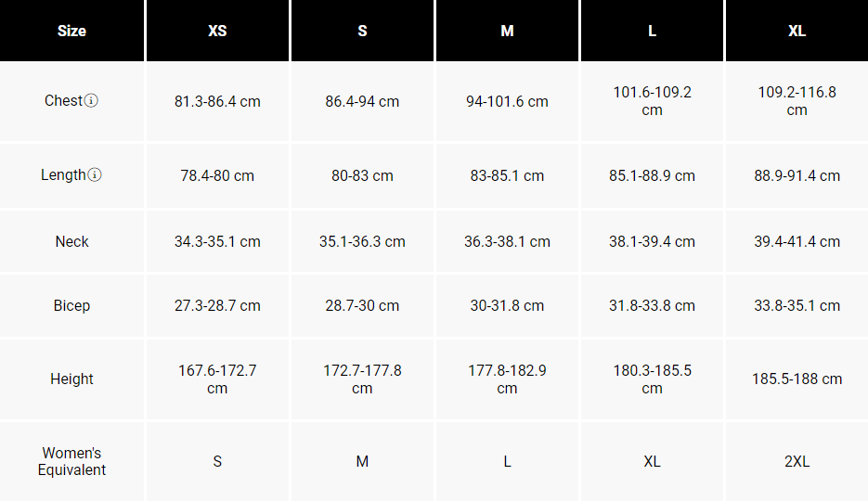This screenshot has width=868, height=501.
Task: Select the 31.8-33.8 cm bicep cell
Action: (x=652, y=305)
